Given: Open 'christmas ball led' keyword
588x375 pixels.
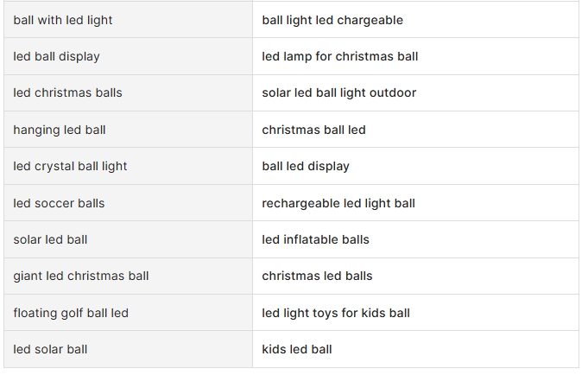Looking at the screenshot, I should (313, 130).
